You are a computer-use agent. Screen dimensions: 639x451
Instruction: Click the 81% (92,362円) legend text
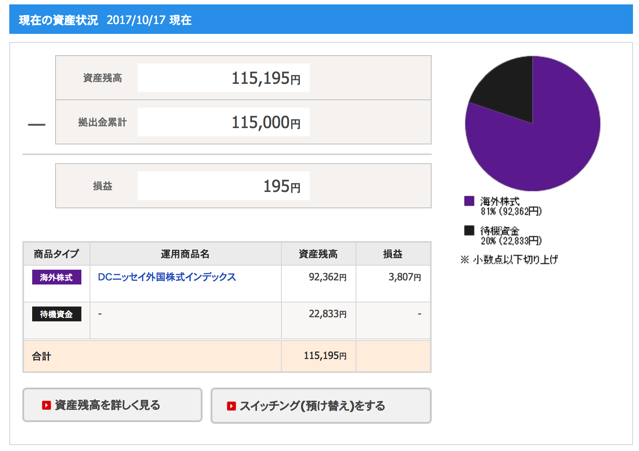click(x=511, y=211)
